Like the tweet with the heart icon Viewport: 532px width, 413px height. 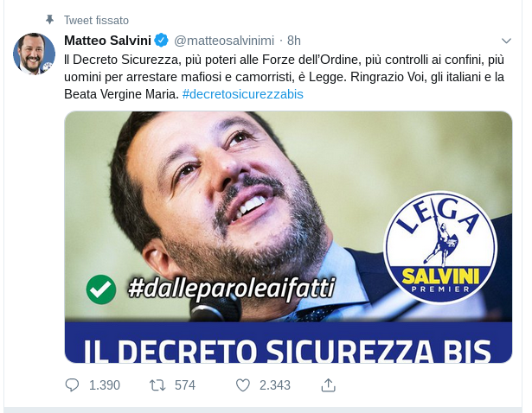pos(243,385)
